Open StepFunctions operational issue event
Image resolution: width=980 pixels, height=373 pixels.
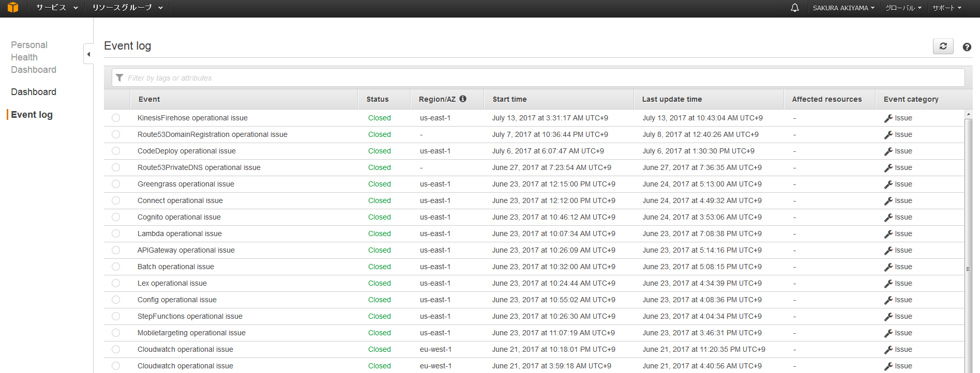pos(190,316)
